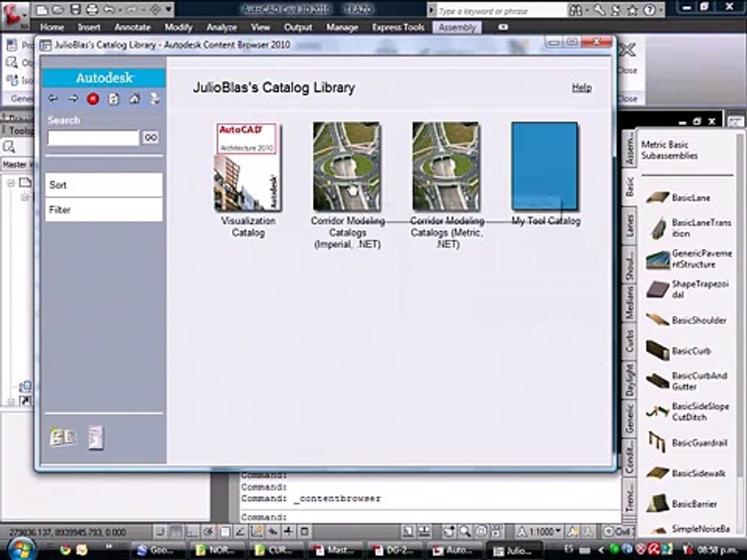The height and width of the screenshot is (560, 747).
Task: Switch to Lanes tool palette tab
Action: [x=630, y=226]
